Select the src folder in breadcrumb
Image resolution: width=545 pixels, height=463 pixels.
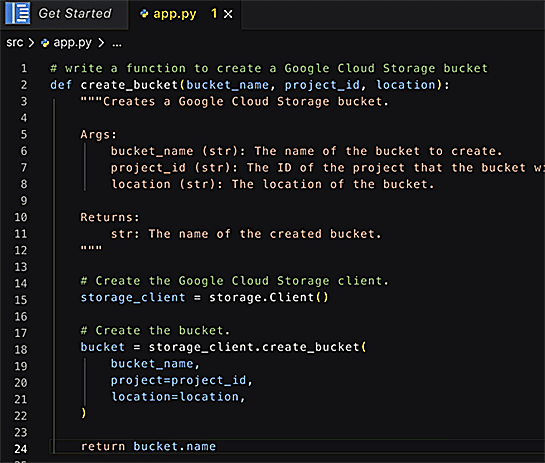click(15, 43)
